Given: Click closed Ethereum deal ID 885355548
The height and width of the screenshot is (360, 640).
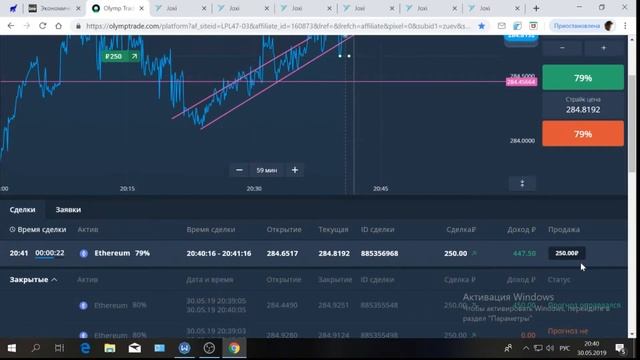Looking at the screenshot, I should click(379, 305).
